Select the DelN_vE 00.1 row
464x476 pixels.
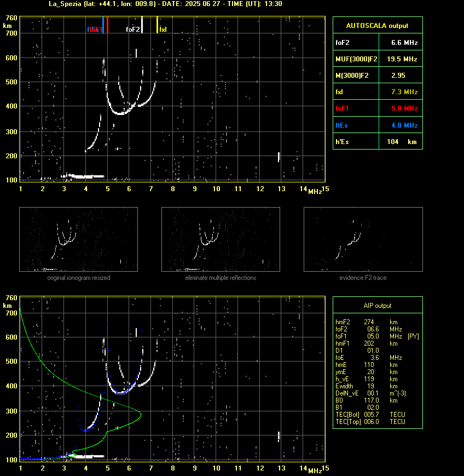[370, 393]
